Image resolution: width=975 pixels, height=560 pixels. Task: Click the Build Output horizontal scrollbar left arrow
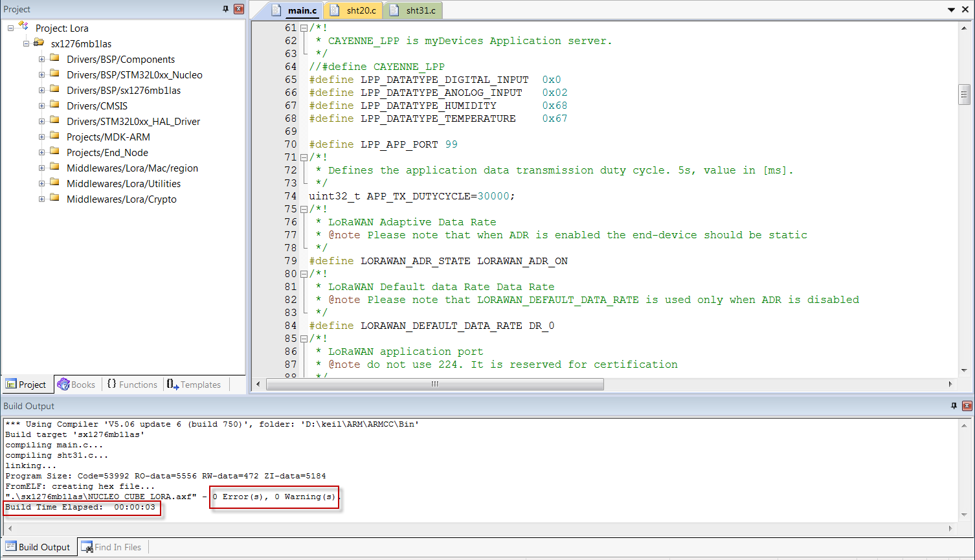10,528
